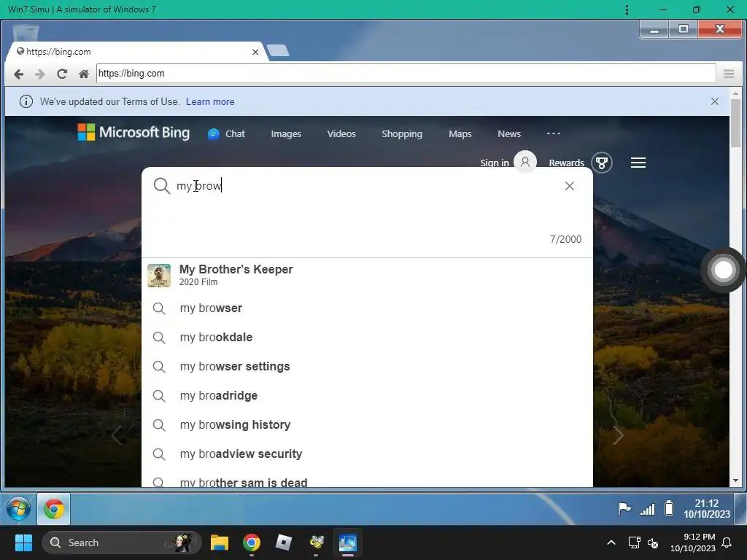747x560 pixels.
Task: Open Windows notifications bell
Action: (727, 542)
